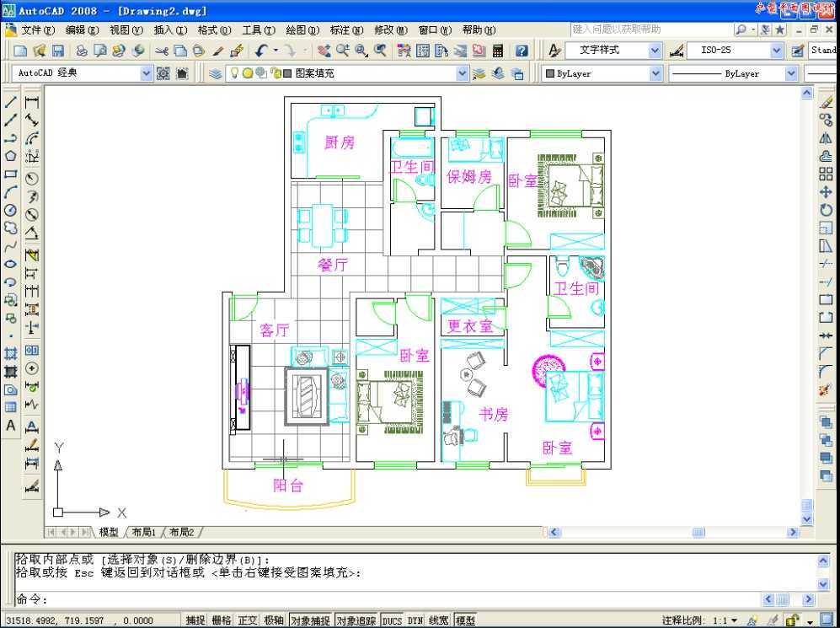Click the Rotate tool icon
840x628 pixels.
click(x=826, y=210)
